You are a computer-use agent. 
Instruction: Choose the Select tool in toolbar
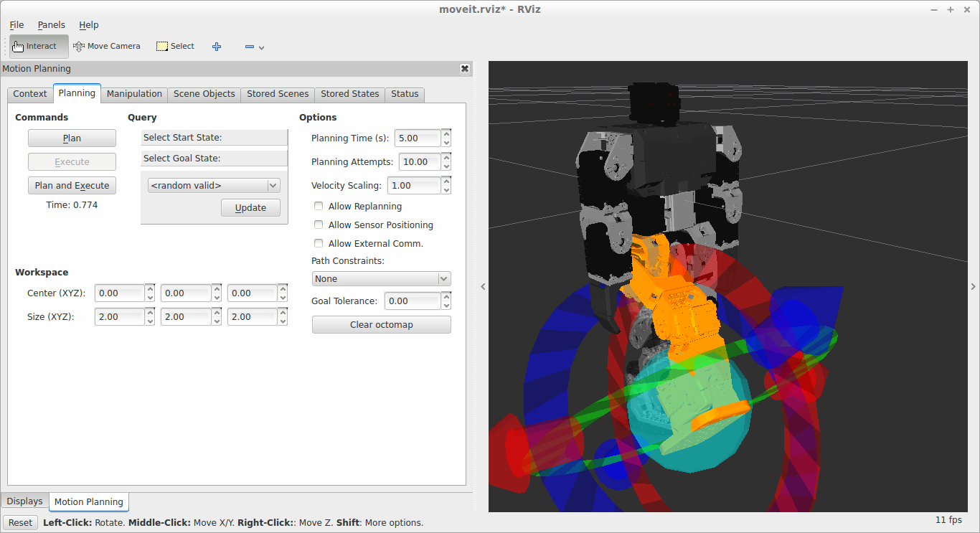[x=176, y=47]
